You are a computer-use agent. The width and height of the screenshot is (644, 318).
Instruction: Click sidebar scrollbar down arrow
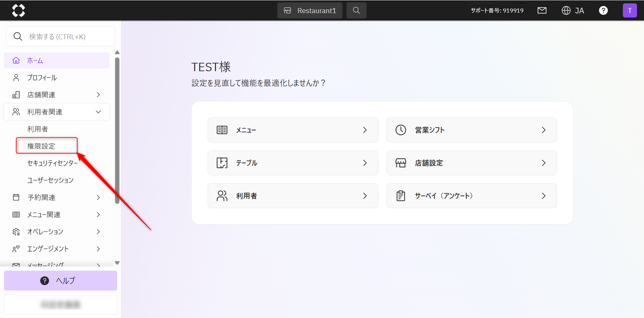click(117, 263)
